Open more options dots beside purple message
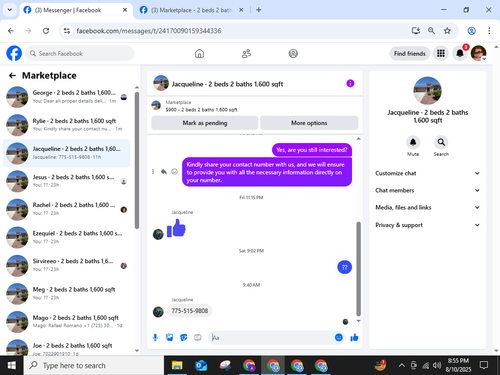The image size is (500, 375). pos(153,172)
